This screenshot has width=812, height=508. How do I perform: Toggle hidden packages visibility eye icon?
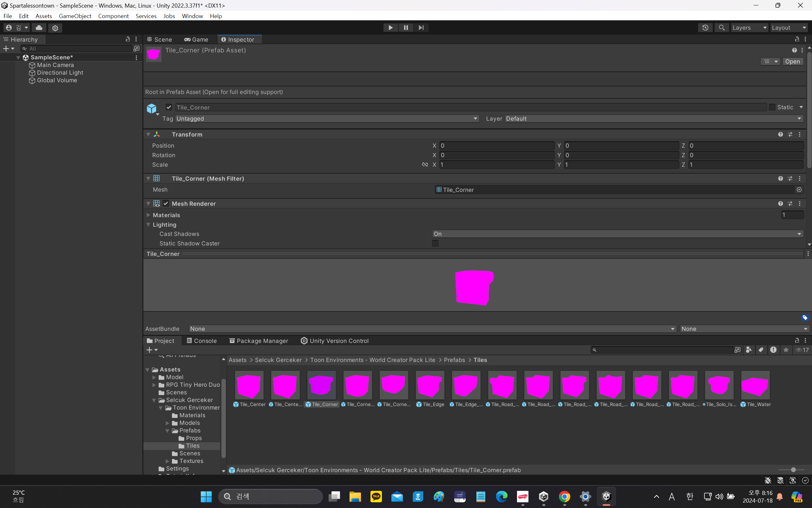[802, 350]
